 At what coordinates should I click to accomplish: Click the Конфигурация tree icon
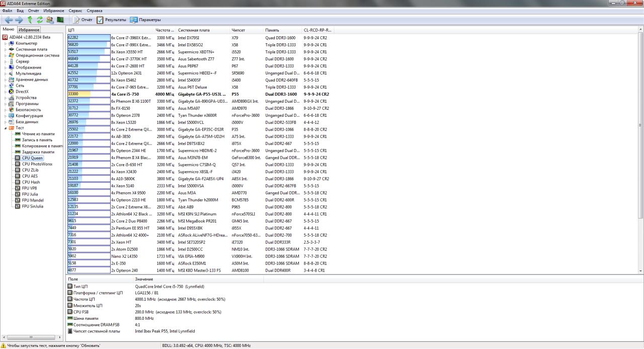point(12,116)
